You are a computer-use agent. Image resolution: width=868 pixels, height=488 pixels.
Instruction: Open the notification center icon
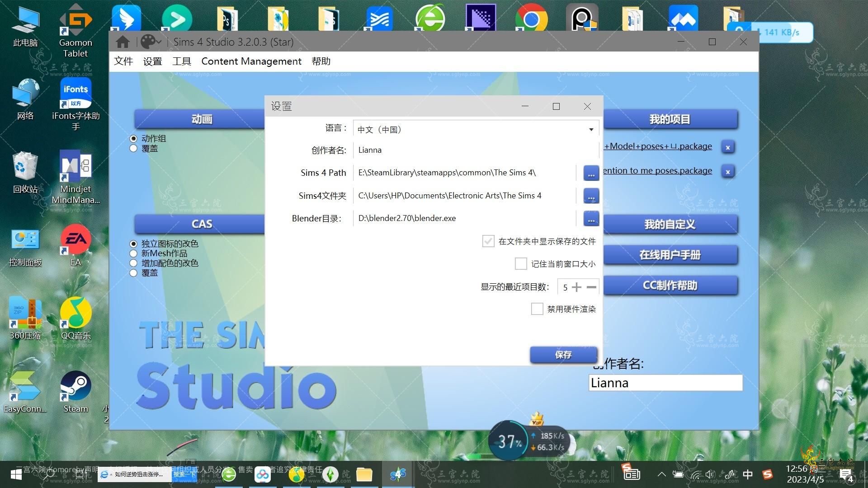[846, 475]
